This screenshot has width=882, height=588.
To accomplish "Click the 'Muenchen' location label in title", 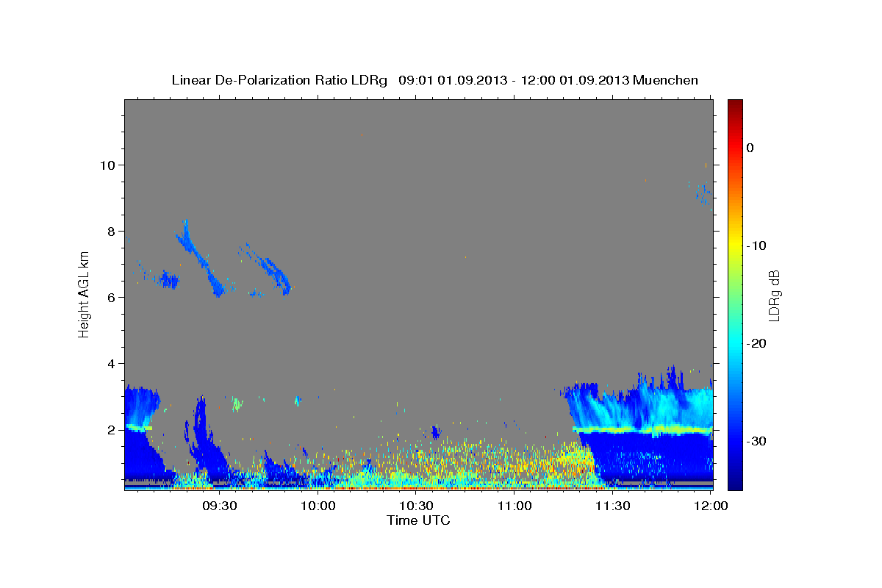I will point(666,80).
